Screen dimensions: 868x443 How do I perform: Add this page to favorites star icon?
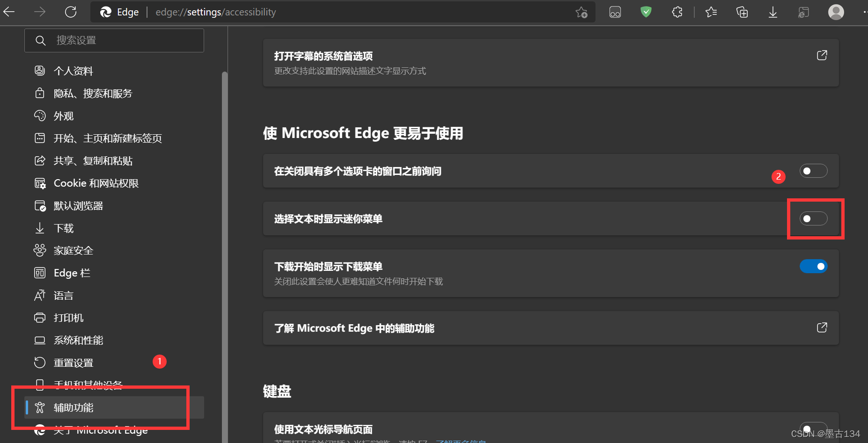(x=581, y=12)
